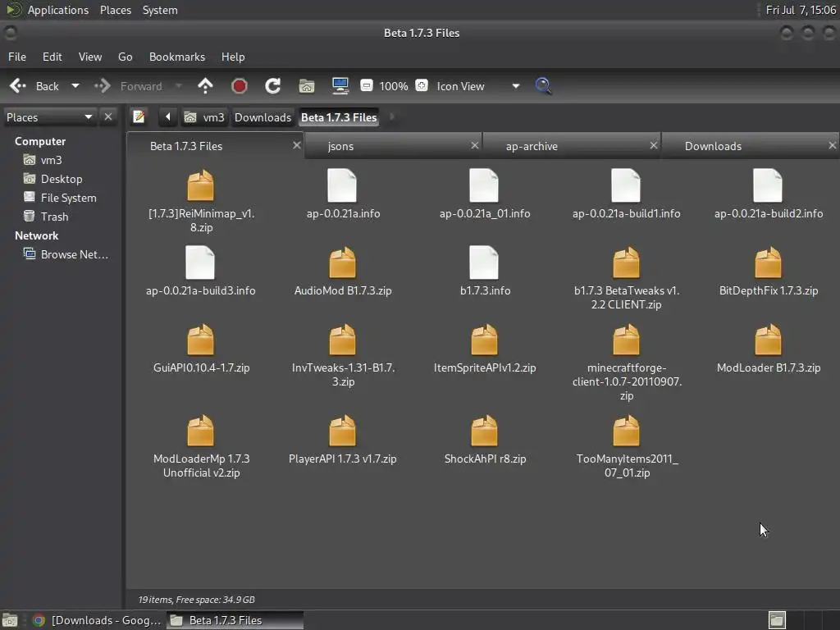The height and width of the screenshot is (630, 840).
Task: Click the show desktop icon in taskbar
Action: pos(10,620)
